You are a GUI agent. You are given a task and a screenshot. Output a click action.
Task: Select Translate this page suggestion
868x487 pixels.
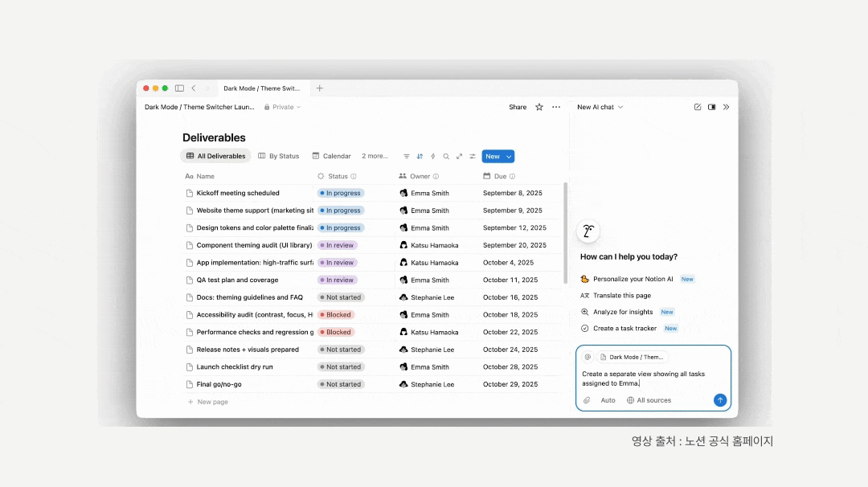click(x=621, y=296)
